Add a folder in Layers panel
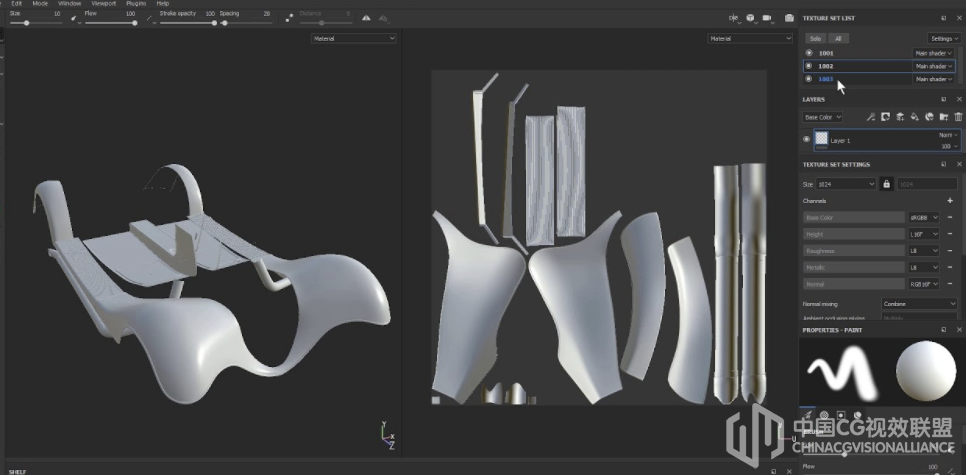The image size is (966, 475). 943,116
